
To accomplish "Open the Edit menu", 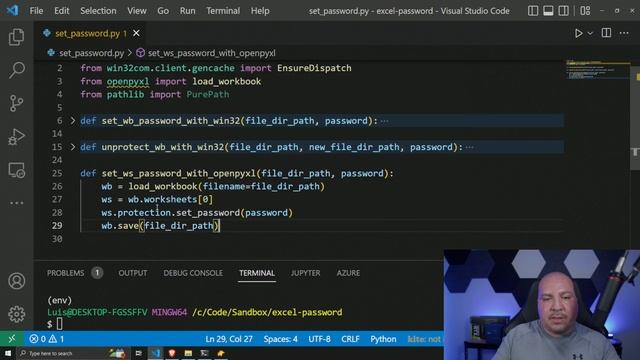I will coord(62,11).
